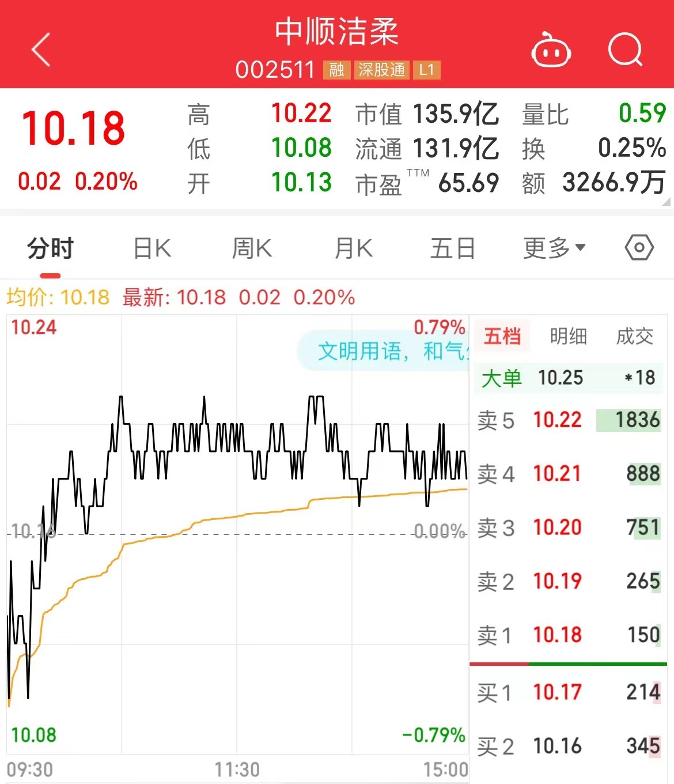Tap the 卖5 volume 1836
The width and height of the screenshot is (674, 784).
point(637,420)
